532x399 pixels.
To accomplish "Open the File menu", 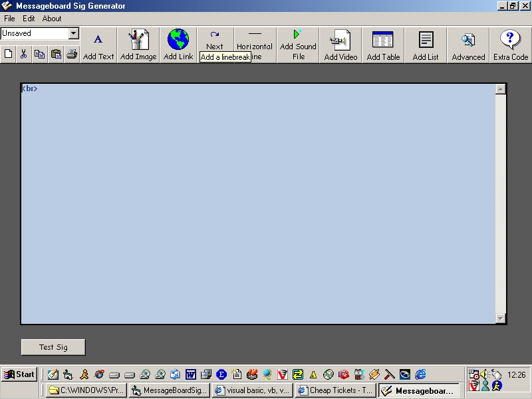I will pyautogui.click(x=9, y=19).
